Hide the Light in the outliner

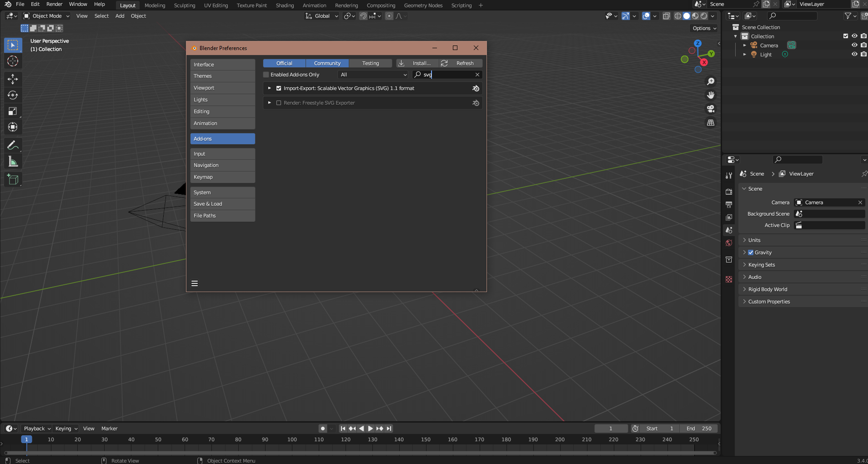click(854, 54)
